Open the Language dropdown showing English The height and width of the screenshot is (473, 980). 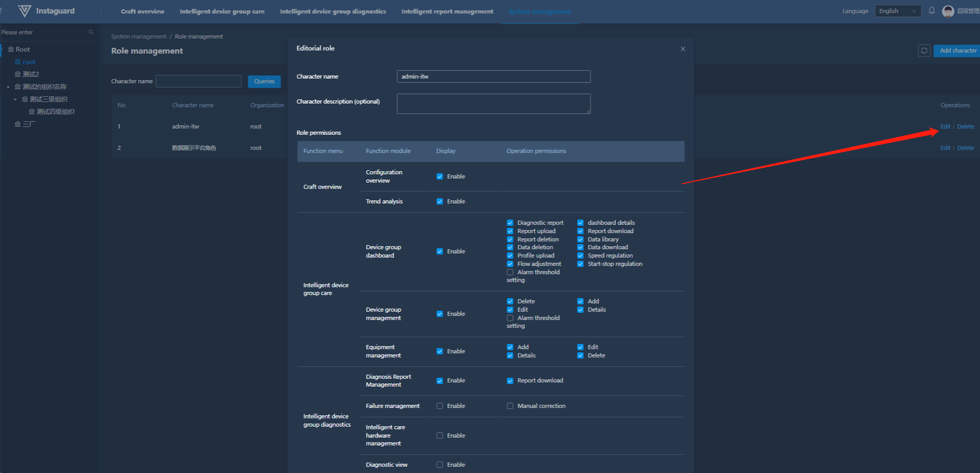898,11
